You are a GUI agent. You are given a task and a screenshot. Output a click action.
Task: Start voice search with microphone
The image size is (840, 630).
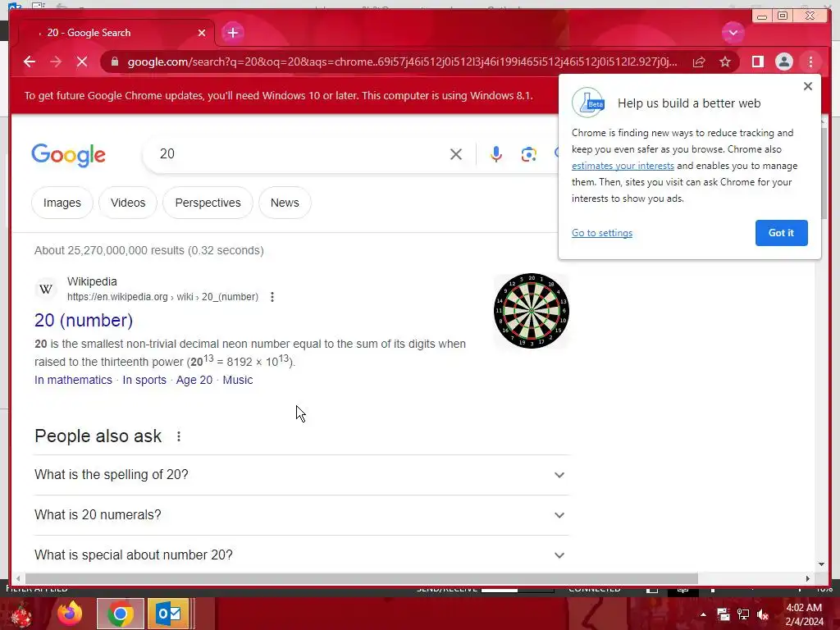point(496,154)
